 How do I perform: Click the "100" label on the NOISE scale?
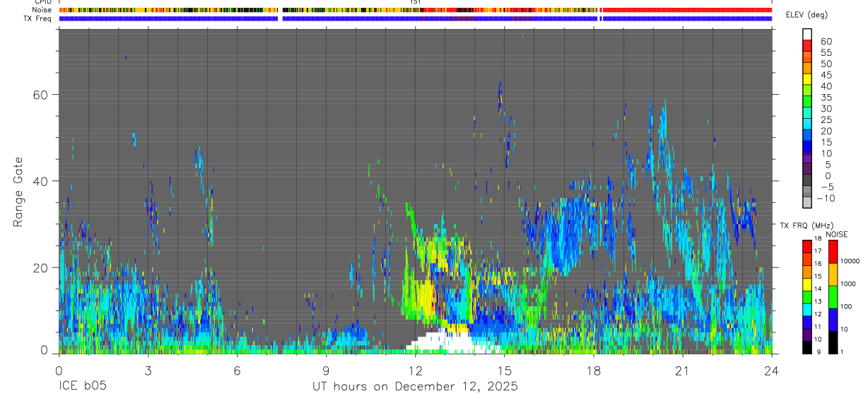click(x=845, y=306)
